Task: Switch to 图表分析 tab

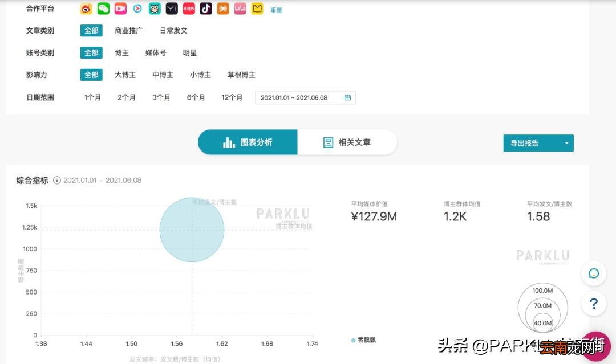Action: coord(248,142)
